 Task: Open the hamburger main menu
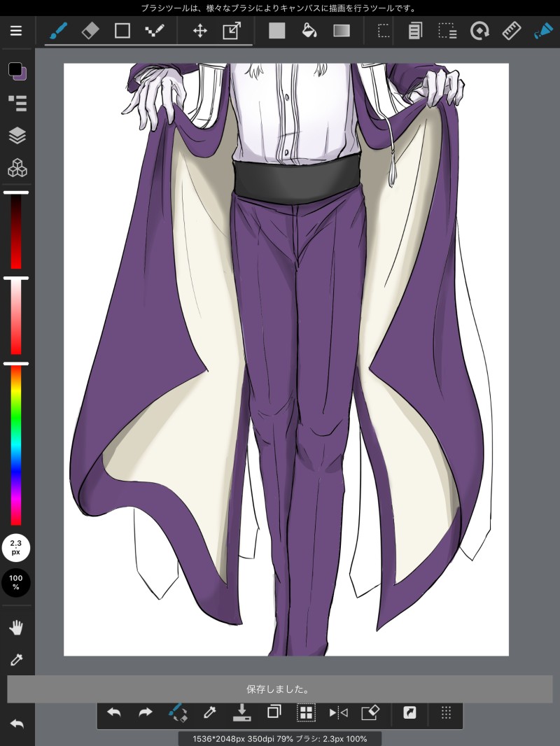coord(16,31)
